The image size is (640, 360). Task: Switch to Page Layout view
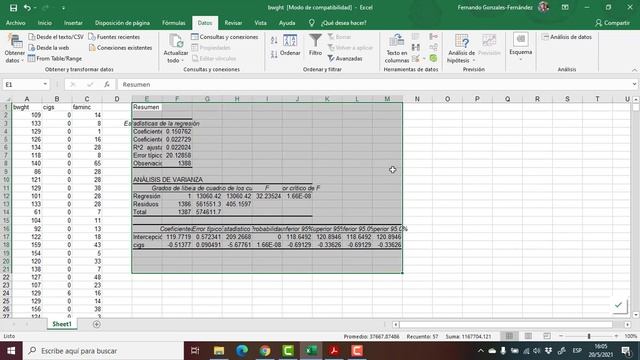[x=528, y=336]
